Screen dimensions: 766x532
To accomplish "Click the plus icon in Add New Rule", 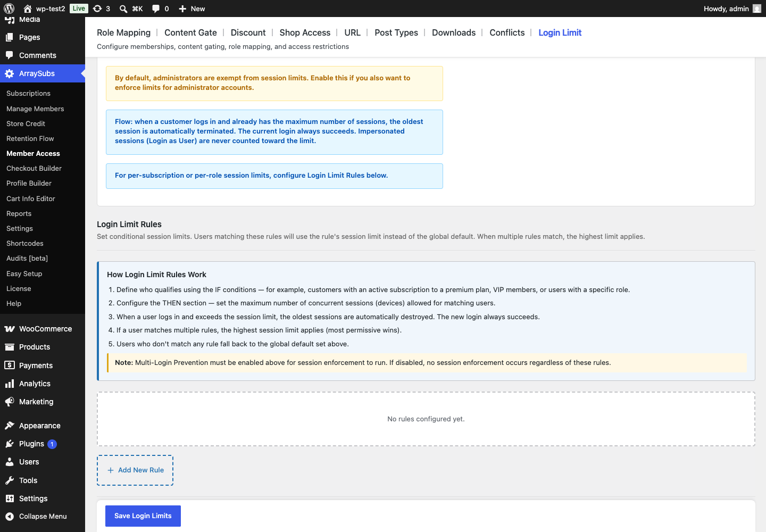I will (x=111, y=470).
